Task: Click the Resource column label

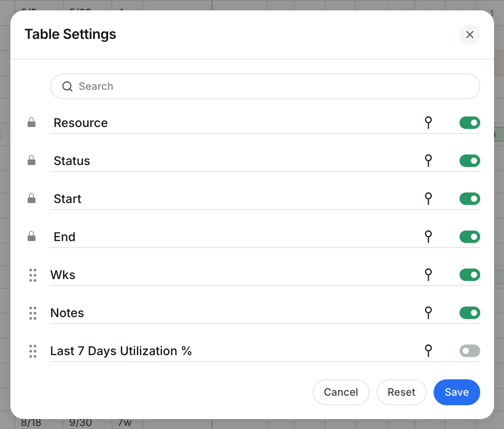Action: (81, 123)
